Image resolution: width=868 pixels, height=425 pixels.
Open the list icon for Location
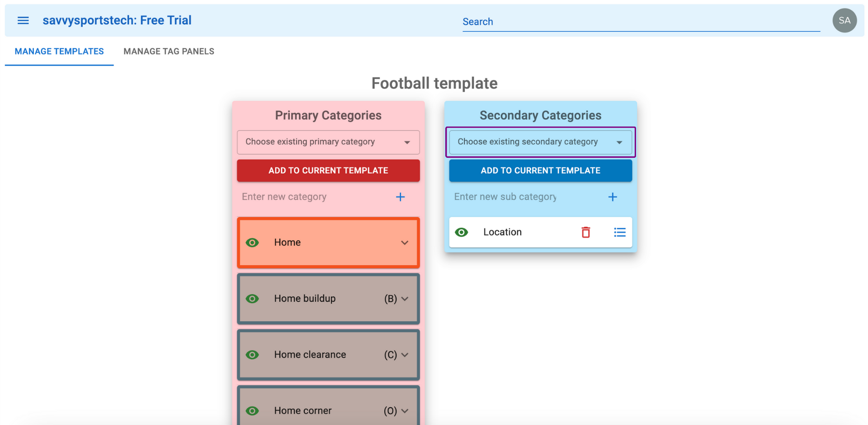tap(619, 232)
